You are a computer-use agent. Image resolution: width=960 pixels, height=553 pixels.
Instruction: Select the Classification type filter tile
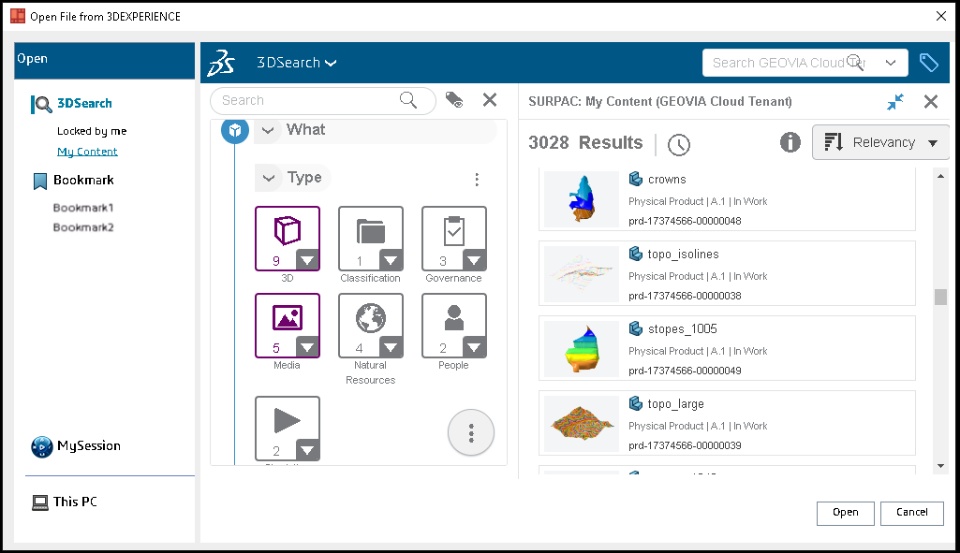pyautogui.click(x=370, y=238)
